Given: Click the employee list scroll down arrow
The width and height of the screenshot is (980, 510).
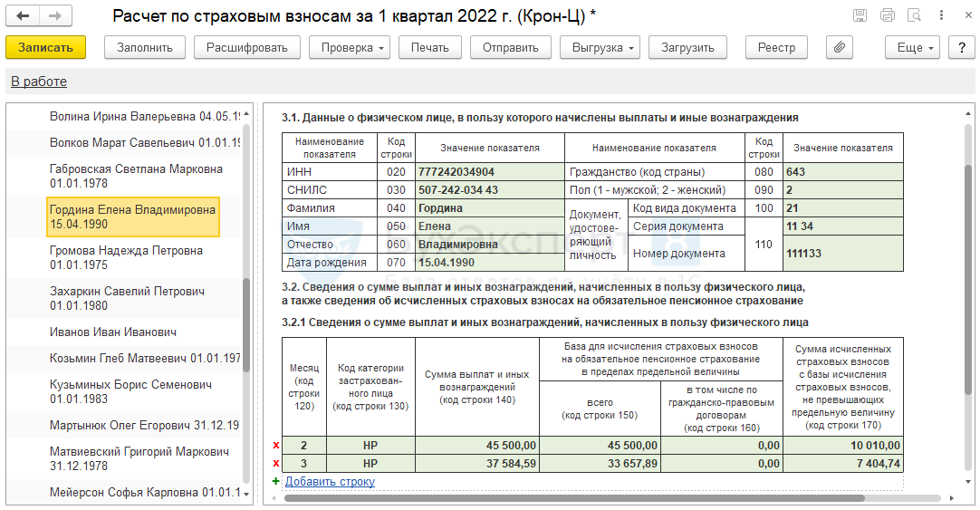Looking at the screenshot, I should (246, 494).
